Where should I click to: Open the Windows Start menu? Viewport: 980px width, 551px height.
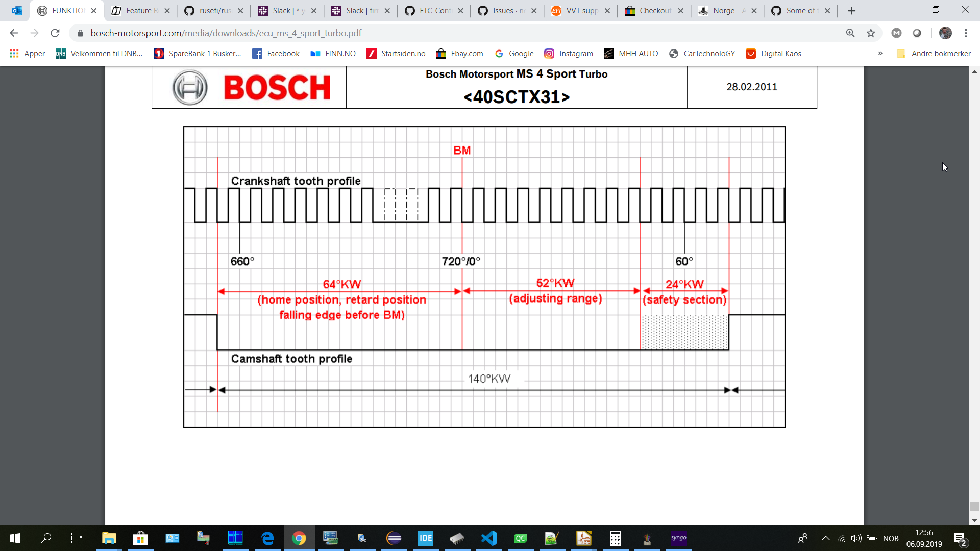[x=15, y=538]
